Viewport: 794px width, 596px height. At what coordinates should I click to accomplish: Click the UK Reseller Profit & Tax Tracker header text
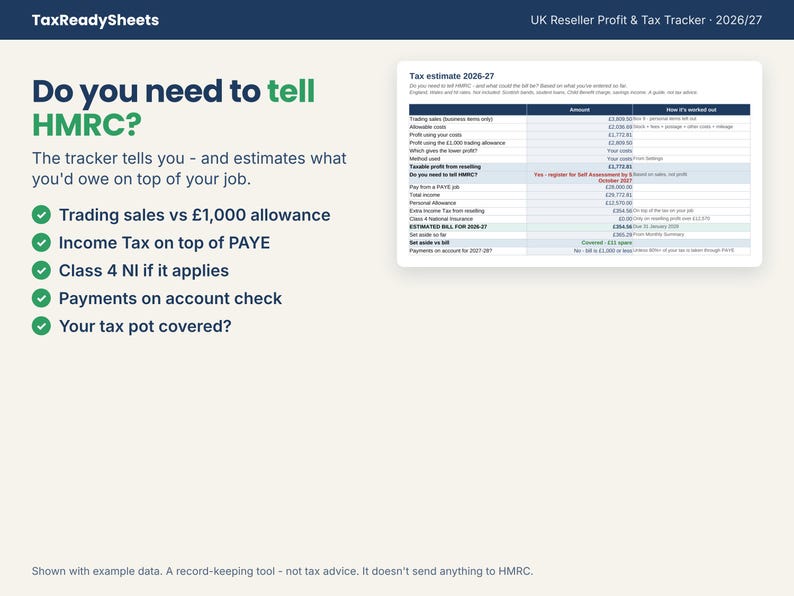point(646,20)
